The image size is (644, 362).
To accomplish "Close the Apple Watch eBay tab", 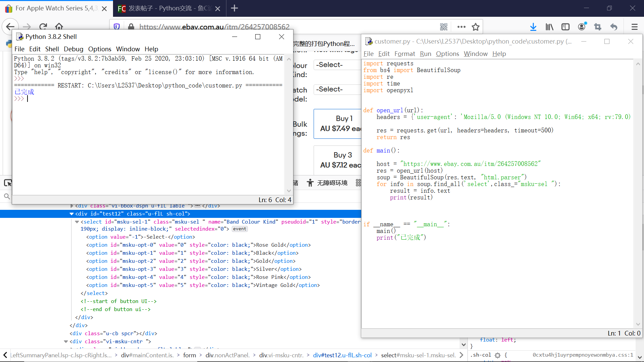I will point(104,8).
